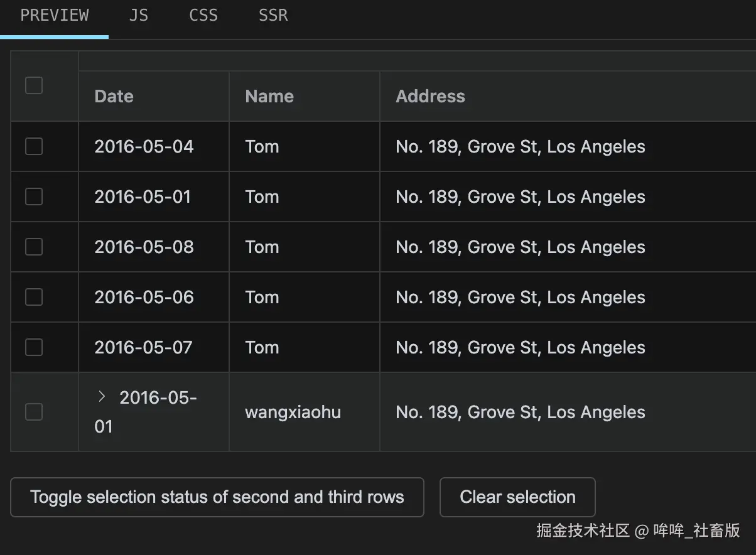This screenshot has width=756, height=555.
Task: Tick the checkbox for the 2016-05-08 row
Action: click(34, 247)
